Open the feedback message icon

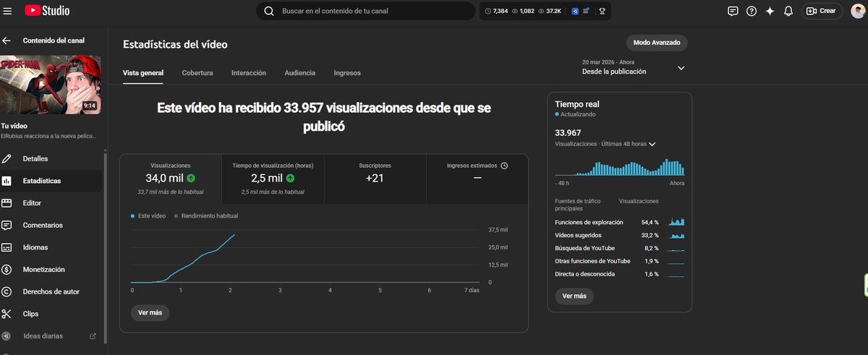pos(733,11)
